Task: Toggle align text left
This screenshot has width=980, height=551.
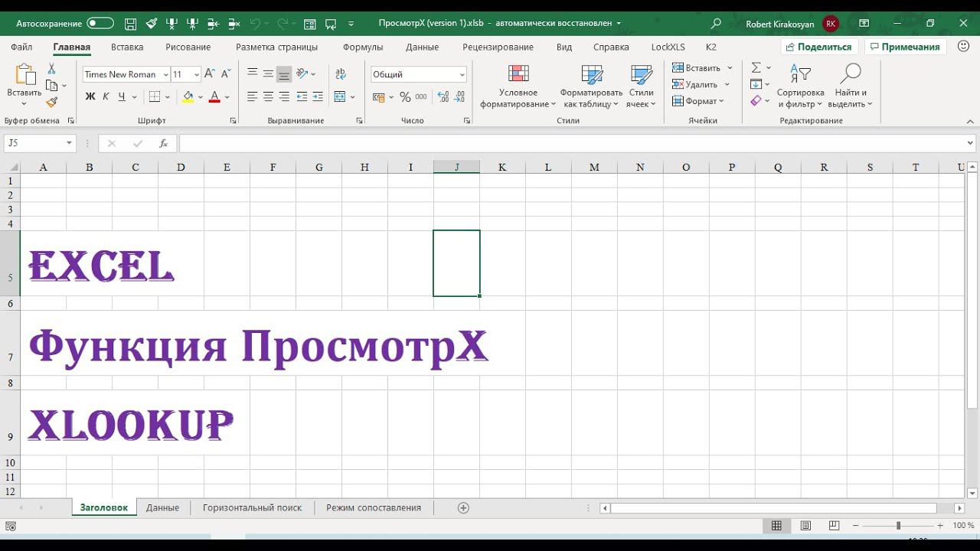Action: click(x=252, y=96)
